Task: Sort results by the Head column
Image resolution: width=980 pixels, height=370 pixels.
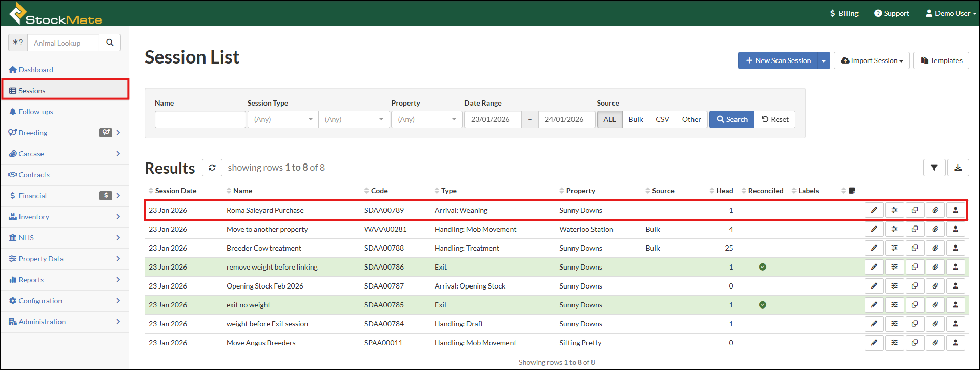Action: point(721,191)
